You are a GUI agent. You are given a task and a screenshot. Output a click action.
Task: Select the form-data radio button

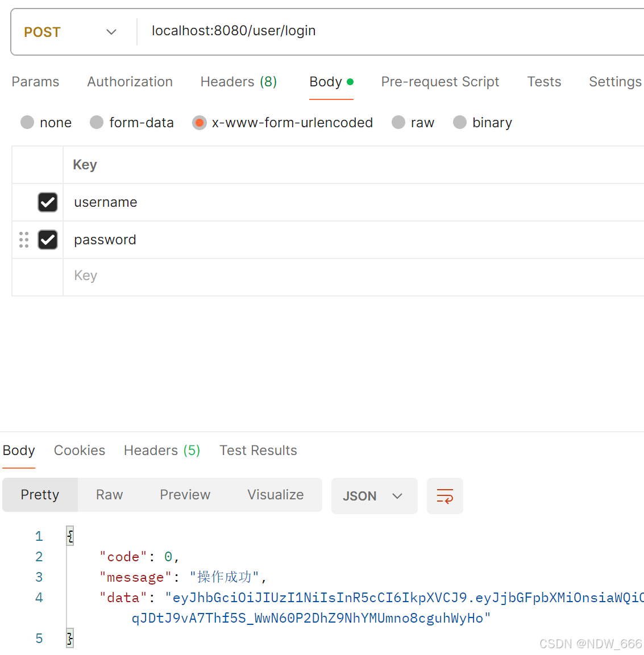click(96, 122)
